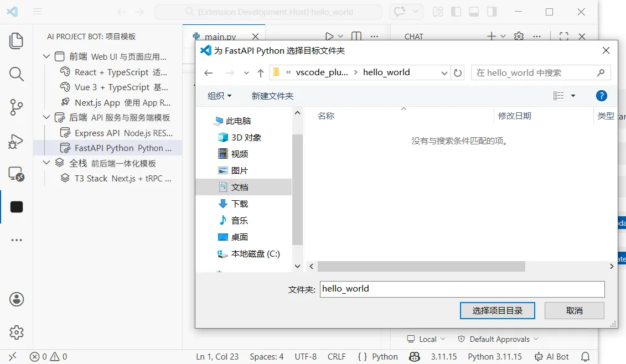This screenshot has width=626, height=364.
Task: Select the CHAT panel tab
Action: pyautogui.click(x=413, y=37)
